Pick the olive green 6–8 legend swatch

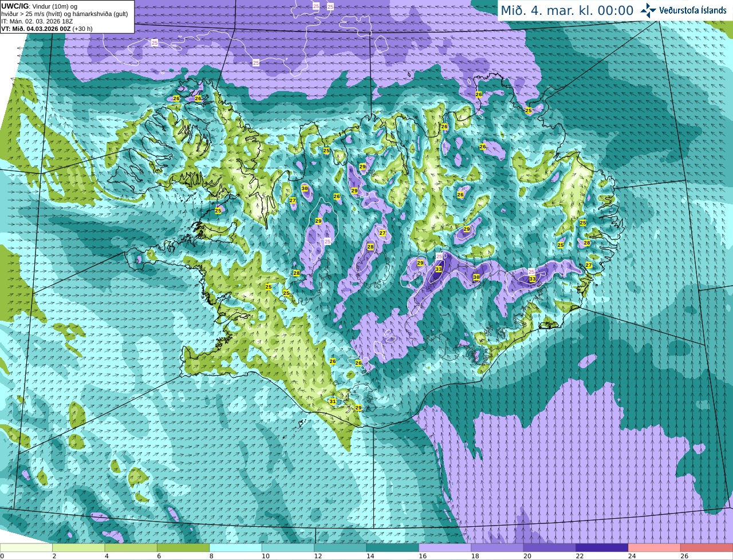click(183, 548)
